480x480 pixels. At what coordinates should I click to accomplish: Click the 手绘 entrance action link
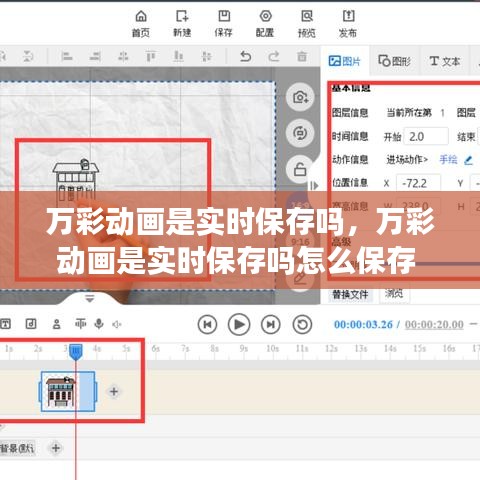pos(448,160)
